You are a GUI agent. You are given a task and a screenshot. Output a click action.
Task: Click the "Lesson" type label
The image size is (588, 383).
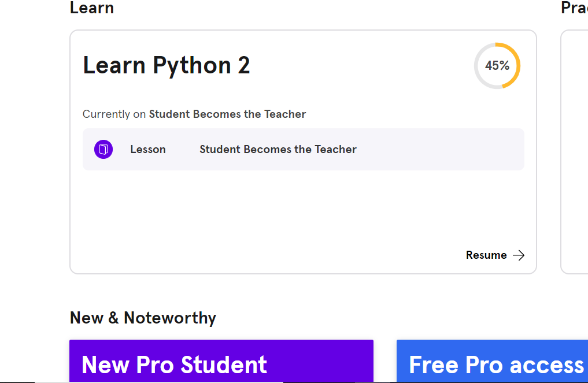(148, 149)
